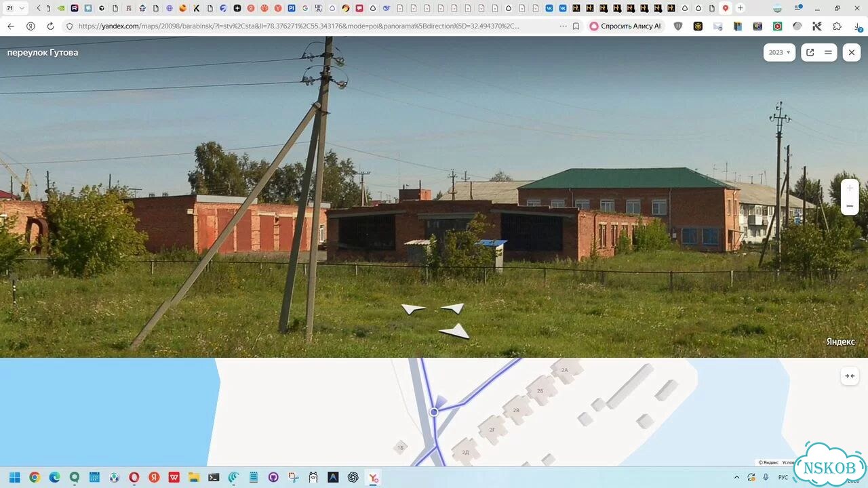This screenshot has width=868, height=488.
Task: Go back using browser back arrow
Action: click(10, 26)
